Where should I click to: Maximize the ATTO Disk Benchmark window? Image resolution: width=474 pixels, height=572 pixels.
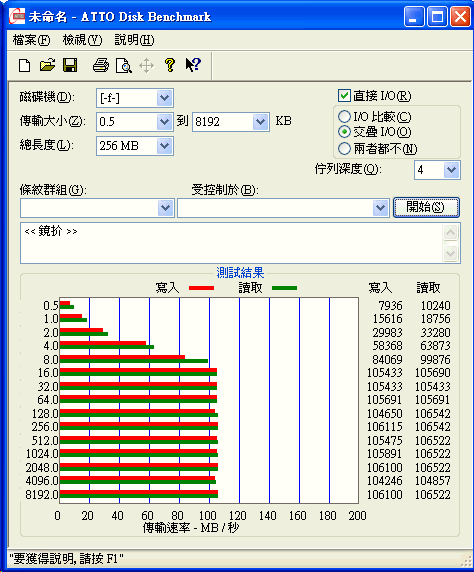coord(437,17)
